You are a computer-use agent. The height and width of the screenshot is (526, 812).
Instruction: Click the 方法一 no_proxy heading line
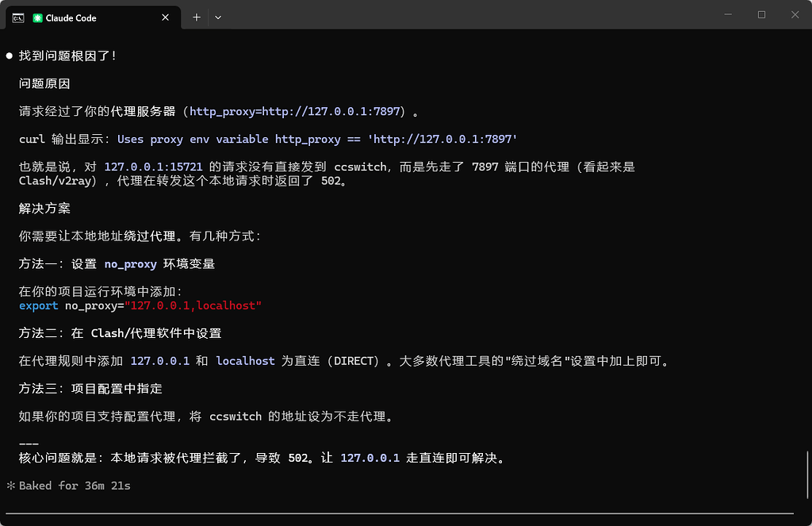(x=117, y=263)
